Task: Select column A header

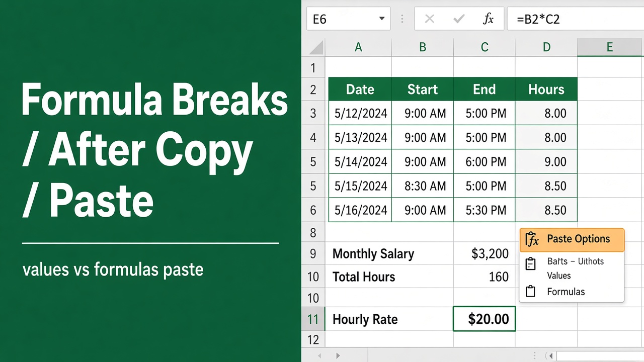Action: click(x=358, y=47)
